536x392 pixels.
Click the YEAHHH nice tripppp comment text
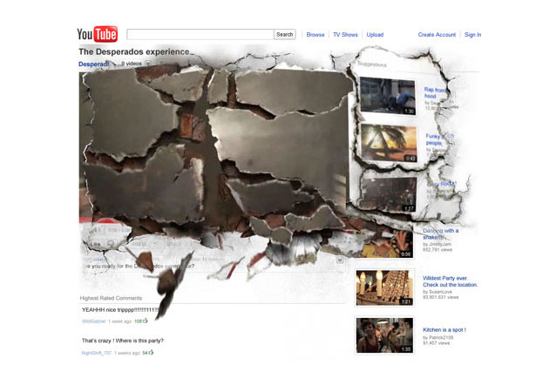[120, 310]
